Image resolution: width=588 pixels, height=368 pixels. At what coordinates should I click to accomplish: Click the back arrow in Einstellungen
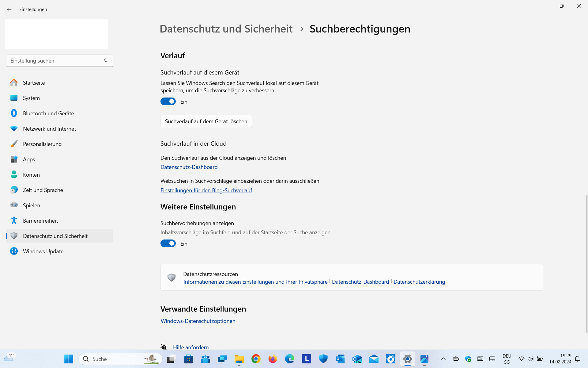tap(9, 10)
